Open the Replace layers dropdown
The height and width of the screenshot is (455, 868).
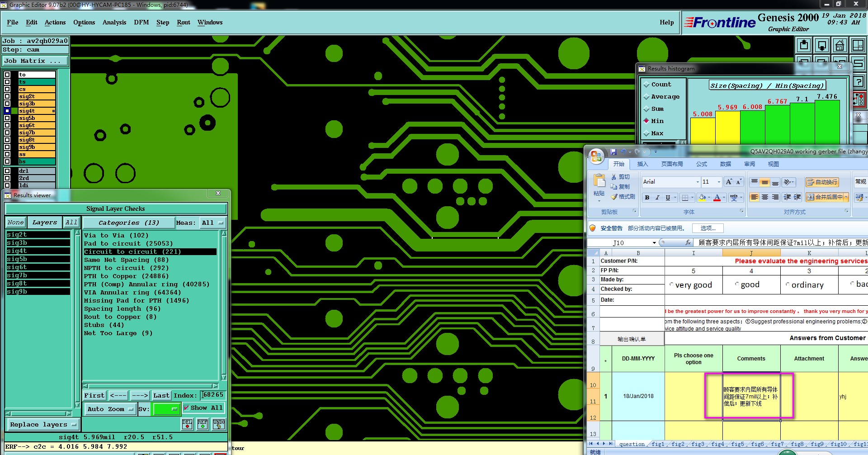click(x=43, y=424)
